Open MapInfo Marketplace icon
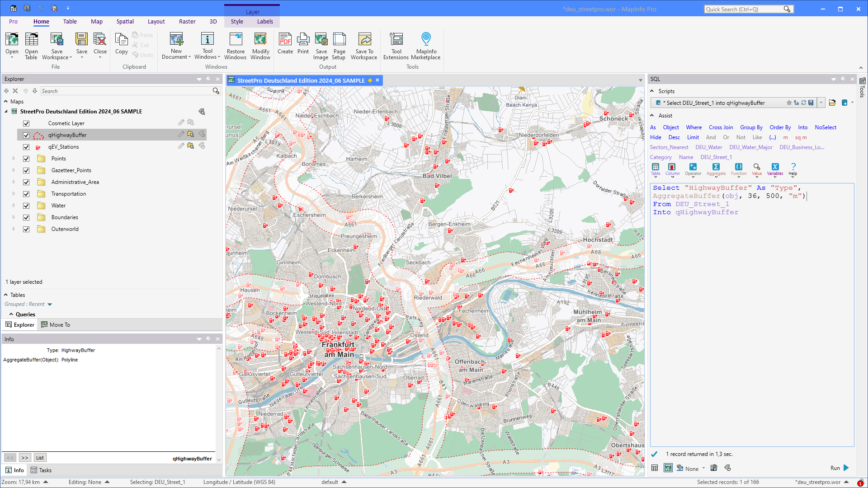Image resolution: width=868 pixels, height=488 pixels. 426,46
